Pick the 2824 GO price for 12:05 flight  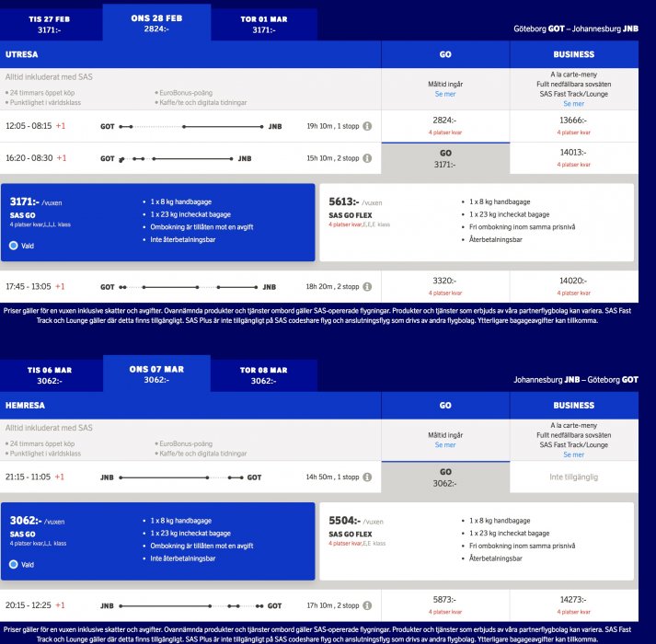point(444,126)
